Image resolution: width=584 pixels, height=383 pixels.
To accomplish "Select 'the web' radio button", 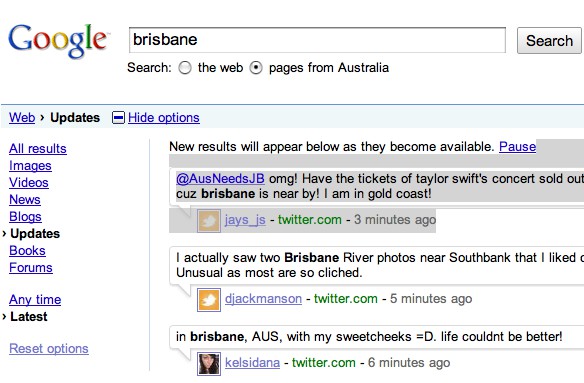I will tap(185, 68).
